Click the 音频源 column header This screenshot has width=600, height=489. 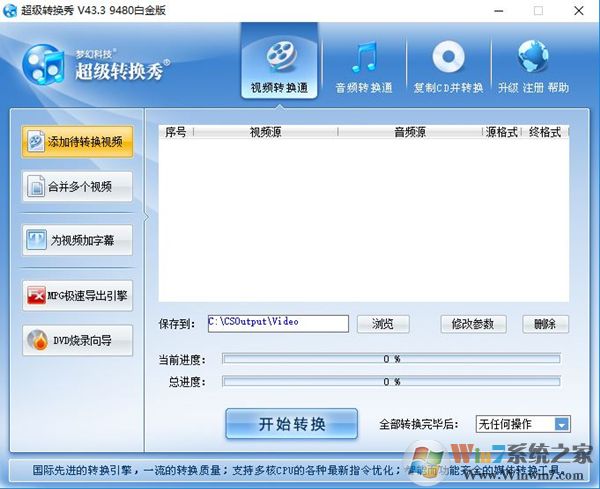(410, 132)
